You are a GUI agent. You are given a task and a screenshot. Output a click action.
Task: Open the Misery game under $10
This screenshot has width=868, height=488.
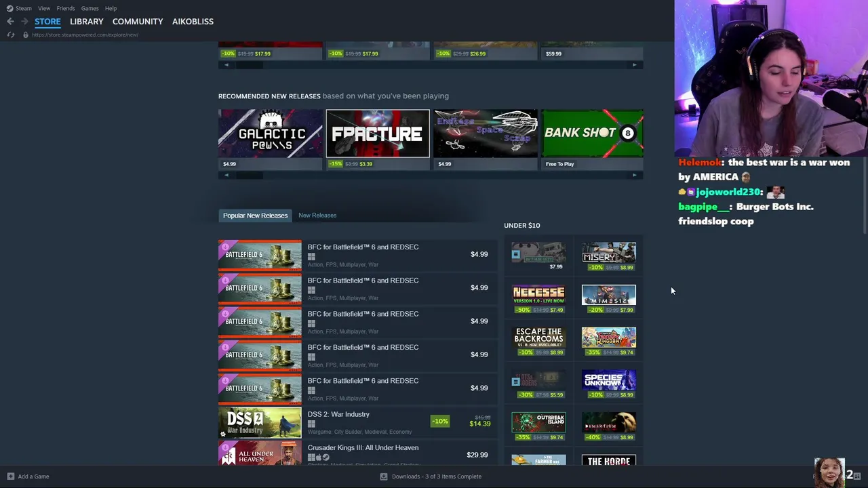pyautogui.click(x=609, y=257)
